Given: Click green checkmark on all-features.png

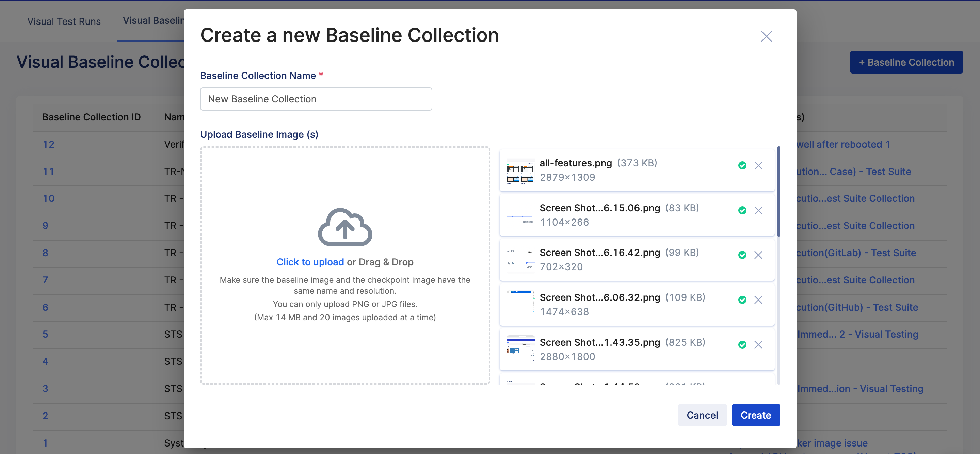Looking at the screenshot, I should (742, 165).
